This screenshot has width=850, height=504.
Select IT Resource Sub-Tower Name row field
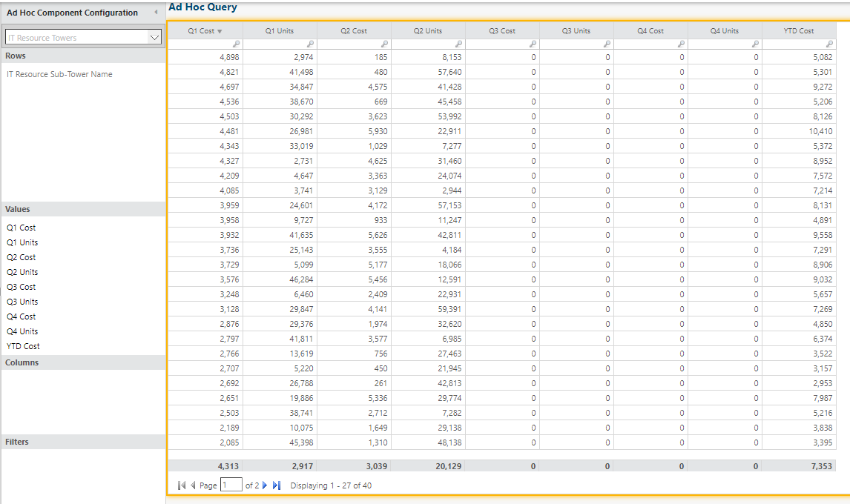click(x=59, y=74)
